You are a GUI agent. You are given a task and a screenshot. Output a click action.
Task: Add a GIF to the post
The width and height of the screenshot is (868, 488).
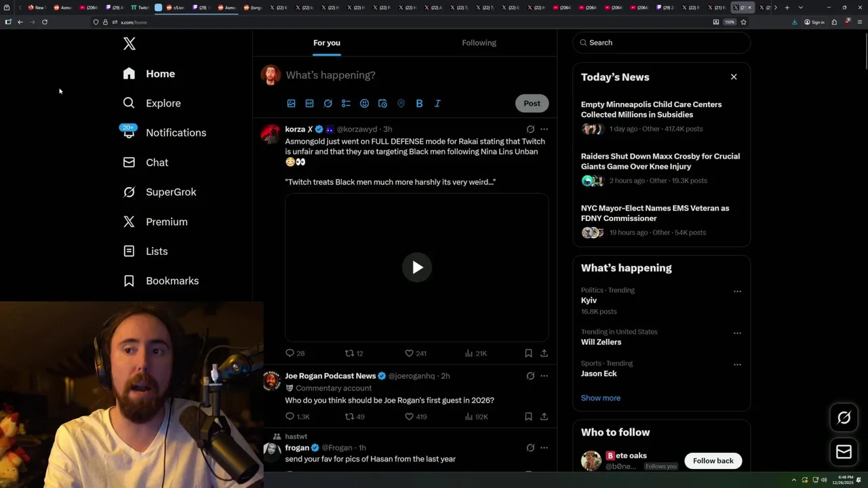(309, 104)
